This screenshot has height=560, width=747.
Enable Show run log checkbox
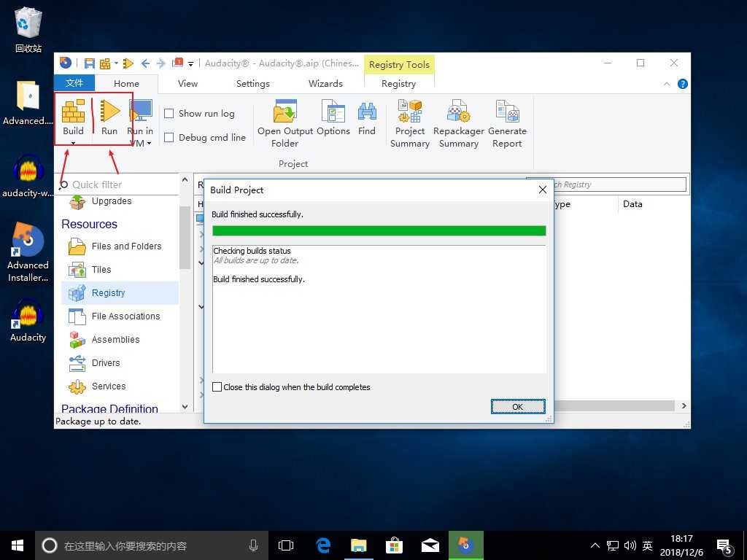pyautogui.click(x=169, y=113)
